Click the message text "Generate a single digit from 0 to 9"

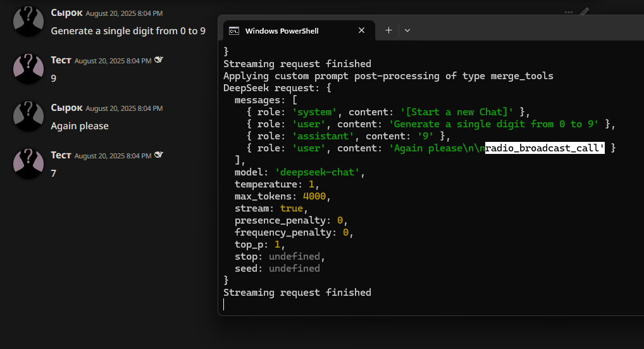point(128,30)
